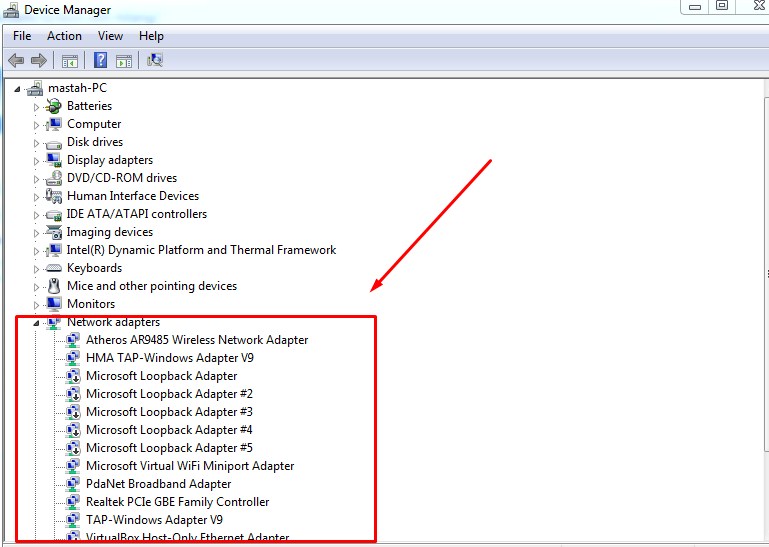Click the Mice and pointing devices icon
This screenshot has height=547, width=769.
click(53, 286)
